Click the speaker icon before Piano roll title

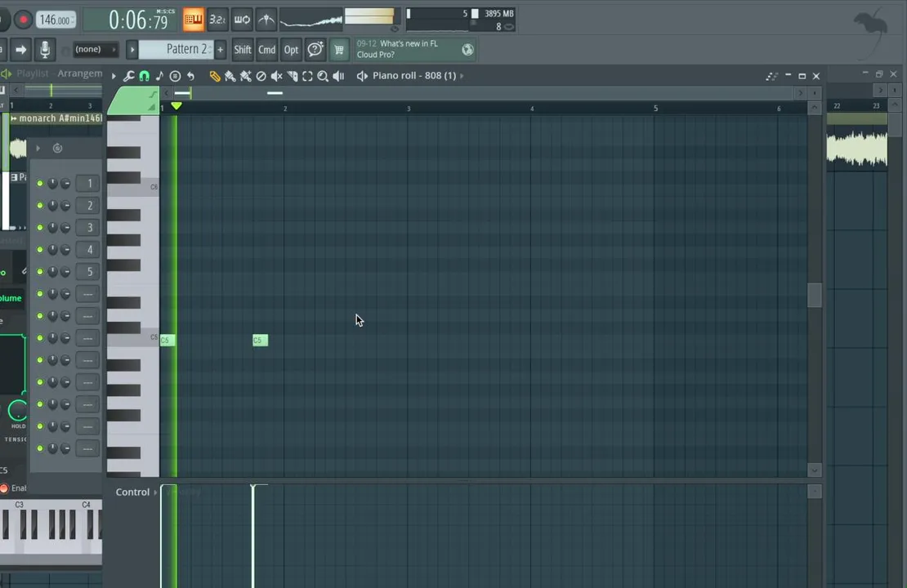362,76
